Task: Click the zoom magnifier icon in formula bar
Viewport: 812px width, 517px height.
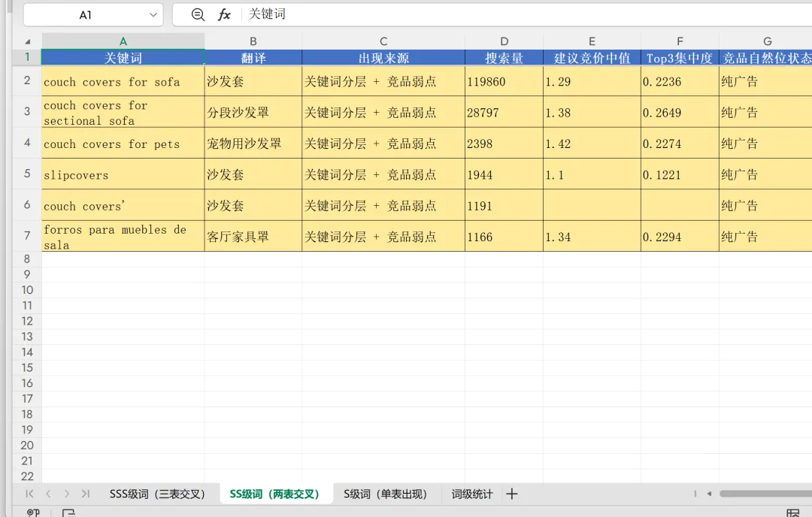Action: 198,14
